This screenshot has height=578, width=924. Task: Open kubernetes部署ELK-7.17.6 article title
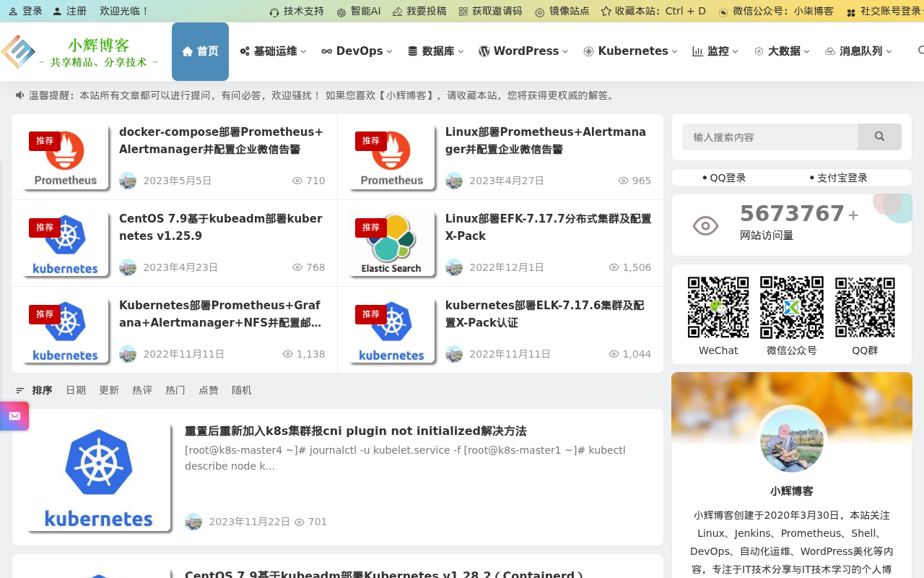[x=545, y=314]
